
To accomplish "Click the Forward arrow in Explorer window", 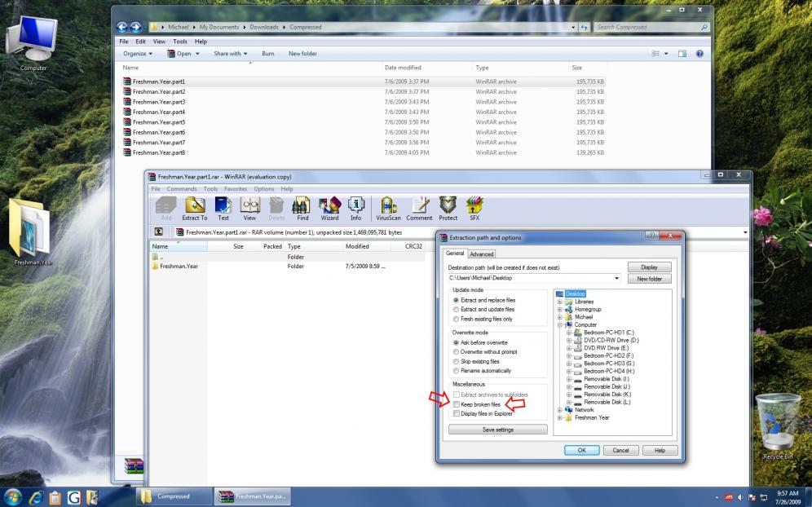I will click(135, 27).
